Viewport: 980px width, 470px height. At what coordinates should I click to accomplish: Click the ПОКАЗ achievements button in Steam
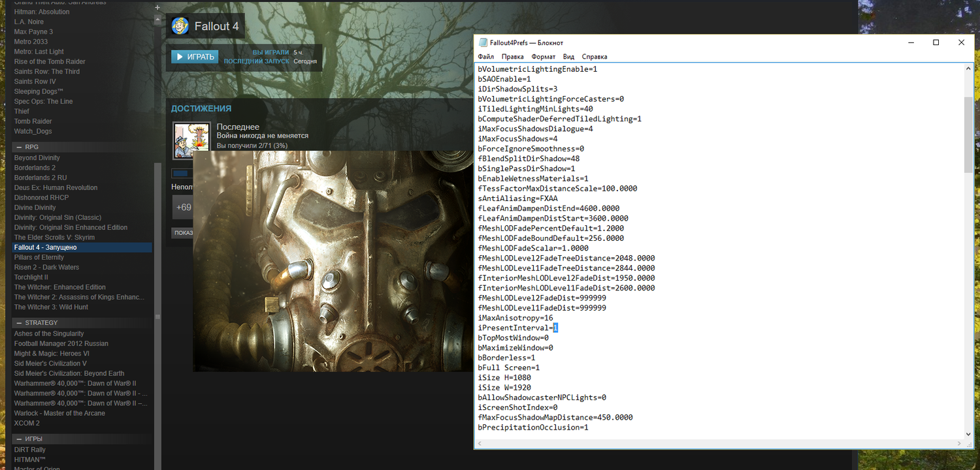tap(182, 233)
